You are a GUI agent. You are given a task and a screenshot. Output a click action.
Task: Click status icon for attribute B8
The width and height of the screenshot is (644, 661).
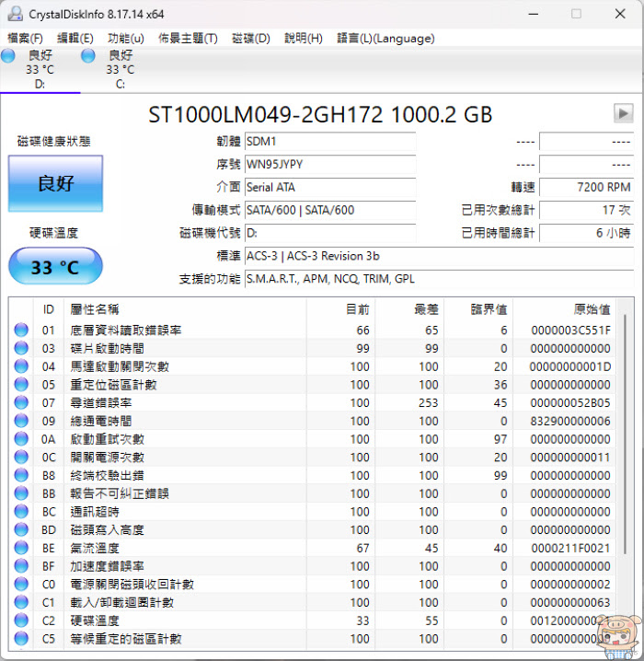[21, 475]
